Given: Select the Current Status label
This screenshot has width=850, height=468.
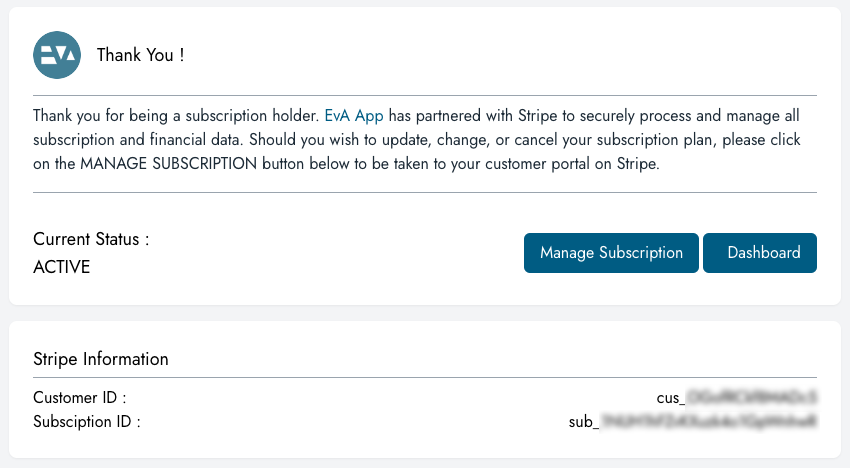Looking at the screenshot, I should pos(91,240).
